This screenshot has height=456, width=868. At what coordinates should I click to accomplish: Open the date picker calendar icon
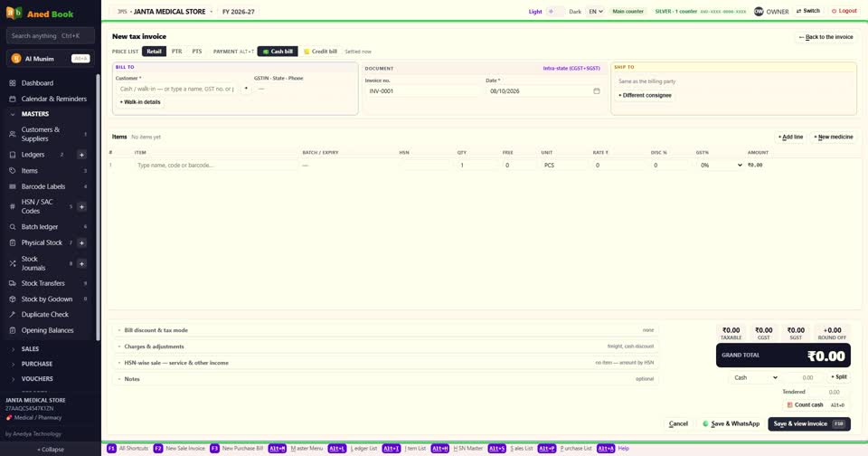coord(596,90)
